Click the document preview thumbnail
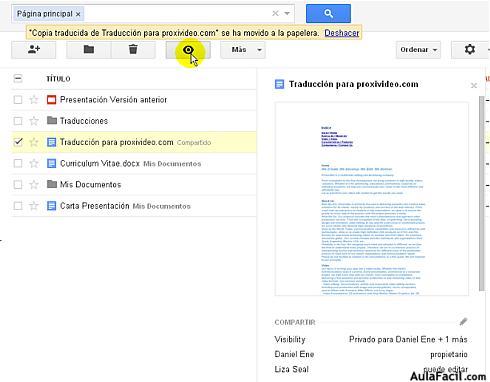 pyautogui.click(x=372, y=199)
